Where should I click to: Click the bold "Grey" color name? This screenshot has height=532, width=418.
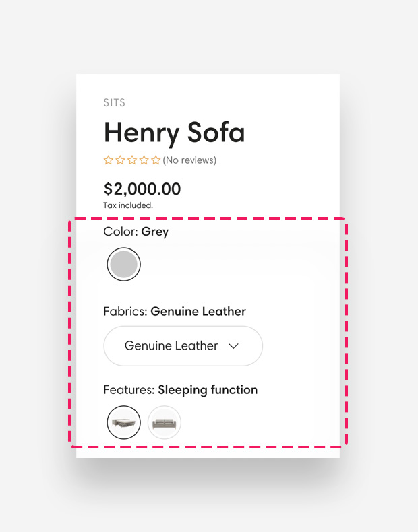[155, 232]
